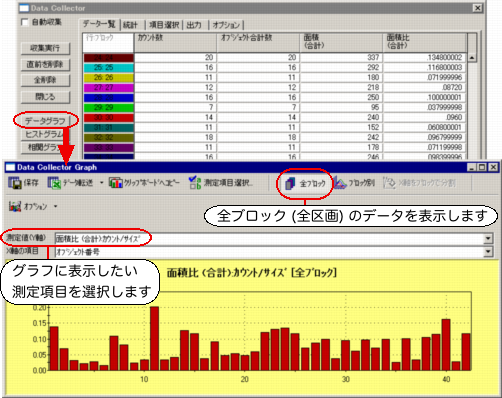This screenshot has width=502, height=398.
Task: Select the olive 32:32 block row
Action: pyautogui.click(x=108, y=137)
